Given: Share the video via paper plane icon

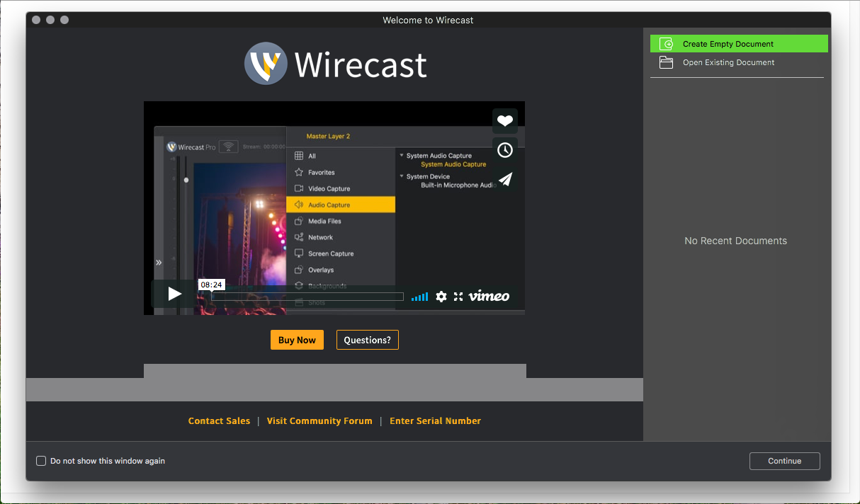Looking at the screenshot, I should point(504,180).
